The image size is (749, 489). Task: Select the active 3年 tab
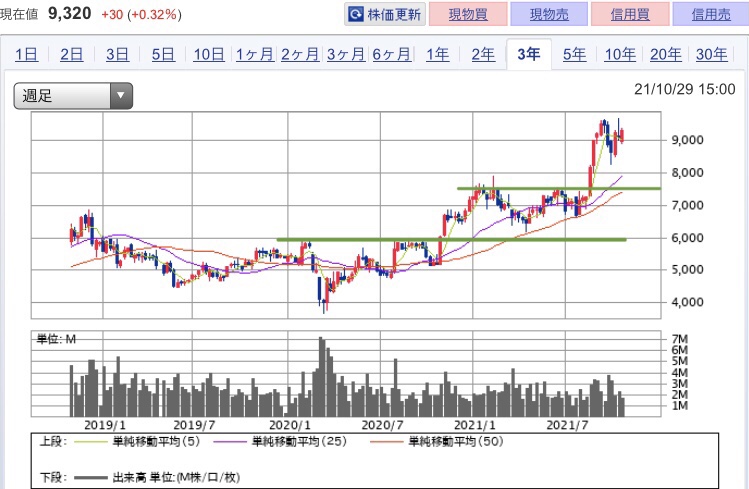[x=529, y=54]
